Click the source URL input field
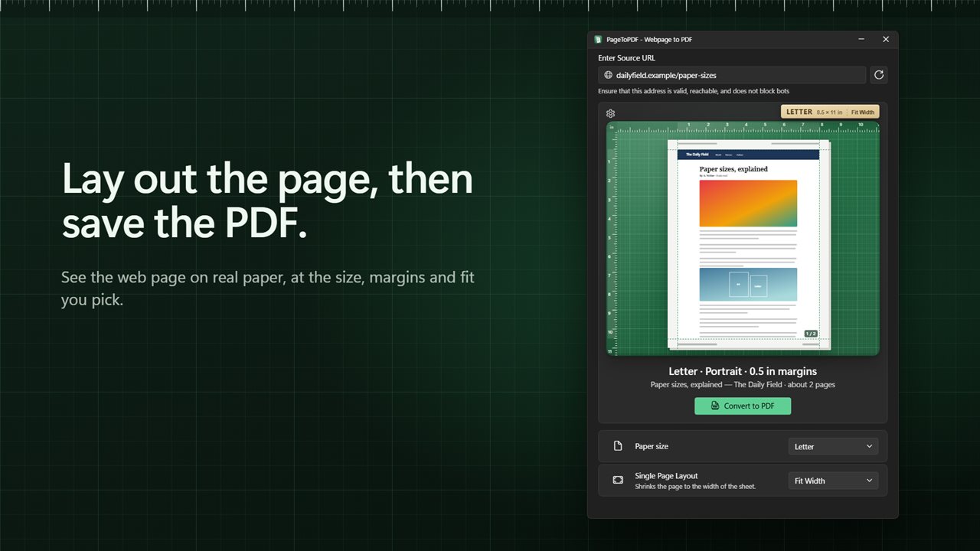Screen dimensions: 980x551 click(x=732, y=75)
